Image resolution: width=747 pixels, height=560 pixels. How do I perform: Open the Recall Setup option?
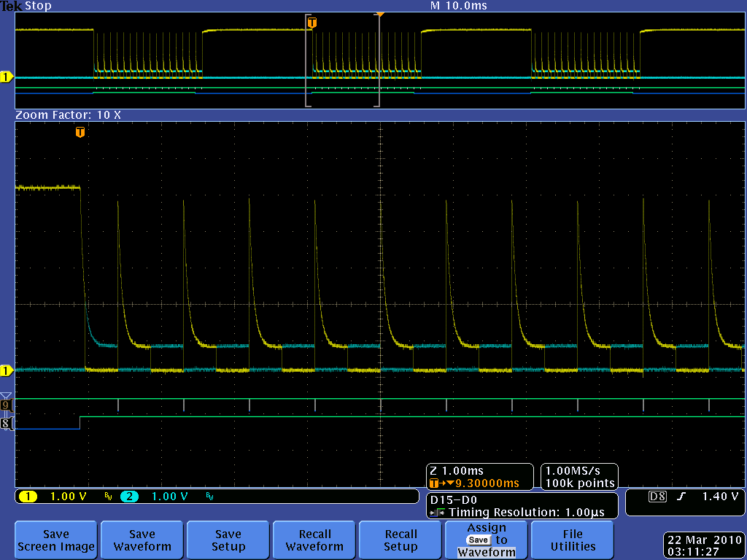(x=400, y=540)
